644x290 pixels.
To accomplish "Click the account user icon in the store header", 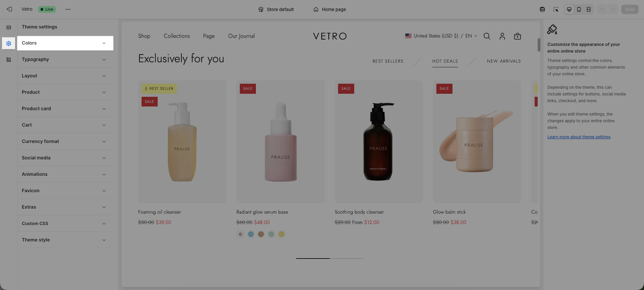I will tap(502, 36).
